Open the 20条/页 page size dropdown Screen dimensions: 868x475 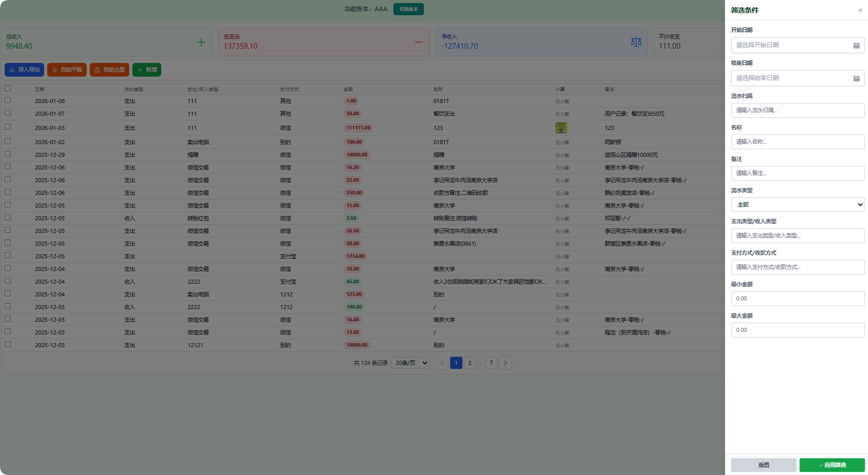point(410,363)
